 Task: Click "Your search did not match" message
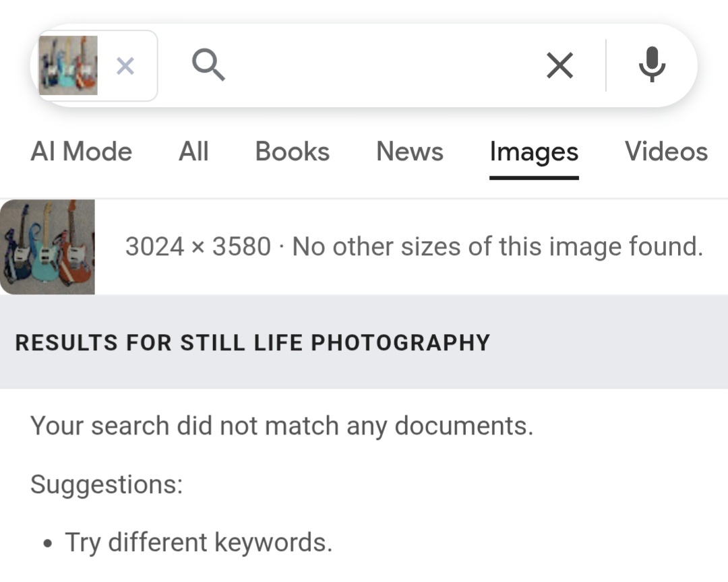pyautogui.click(x=282, y=426)
